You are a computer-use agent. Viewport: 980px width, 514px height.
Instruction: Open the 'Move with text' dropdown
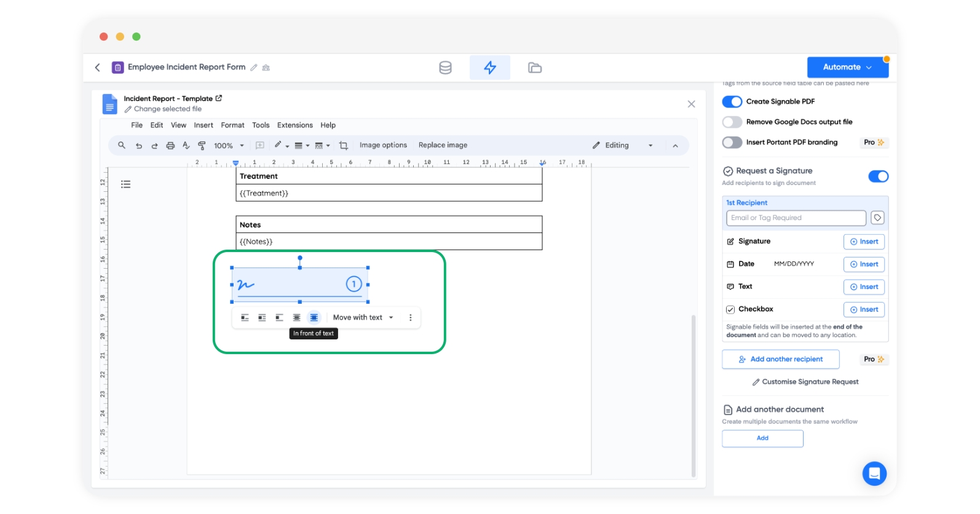click(x=363, y=318)
